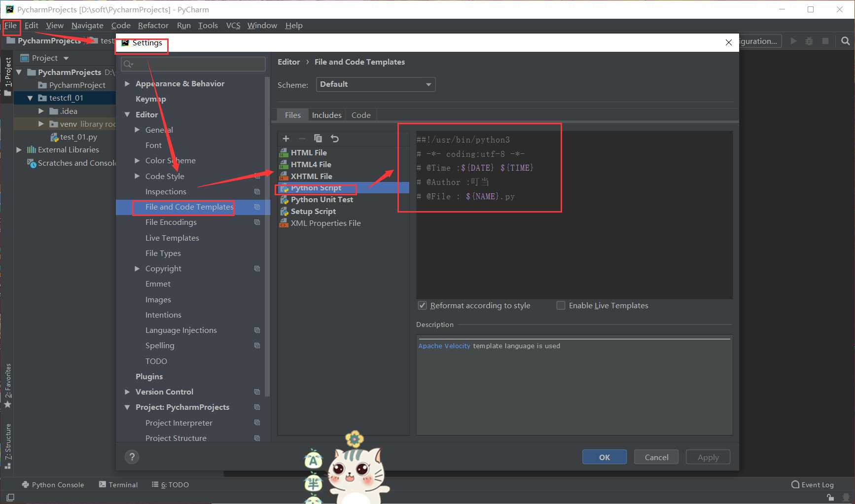Select the Python Unit Test template

[321, 199]
